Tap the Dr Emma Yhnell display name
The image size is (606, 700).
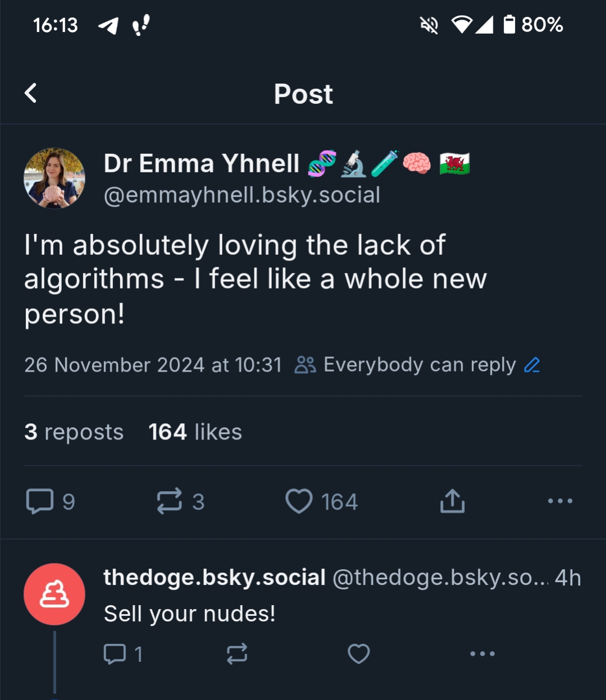[x=202, y=164]
